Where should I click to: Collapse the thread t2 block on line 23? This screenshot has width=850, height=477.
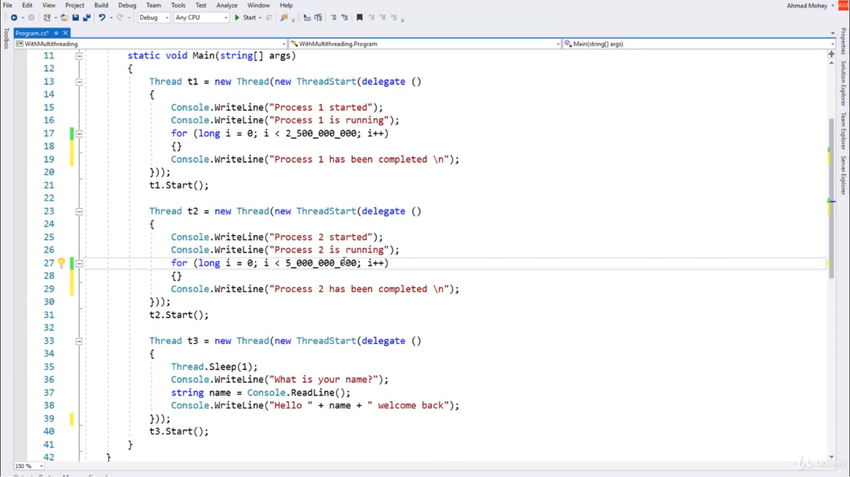coord(79,211)
